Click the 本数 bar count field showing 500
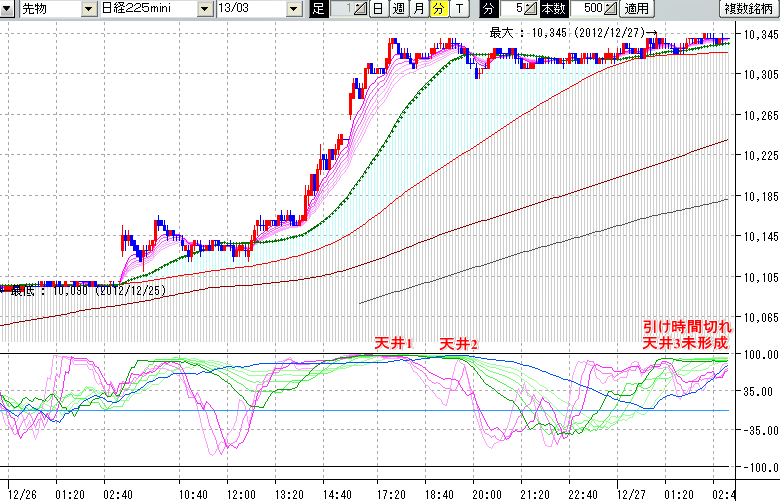 click(586, 9)
